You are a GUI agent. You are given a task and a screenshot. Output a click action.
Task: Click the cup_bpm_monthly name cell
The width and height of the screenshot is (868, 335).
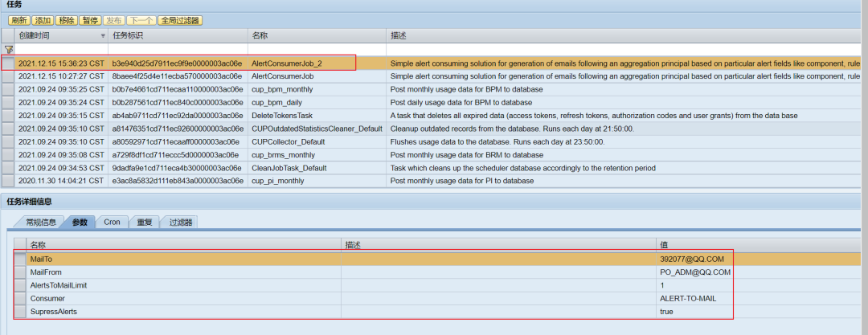coord(317,89)
